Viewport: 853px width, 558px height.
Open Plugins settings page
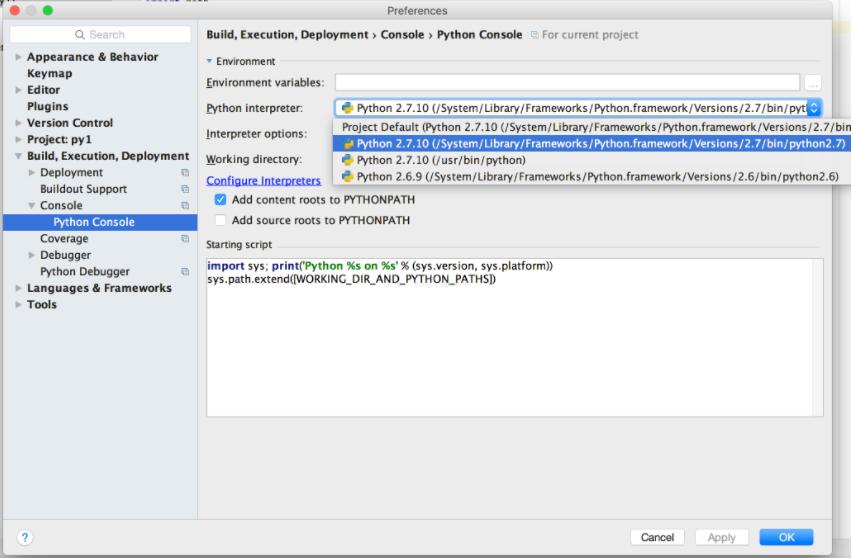tap(48, 107)
